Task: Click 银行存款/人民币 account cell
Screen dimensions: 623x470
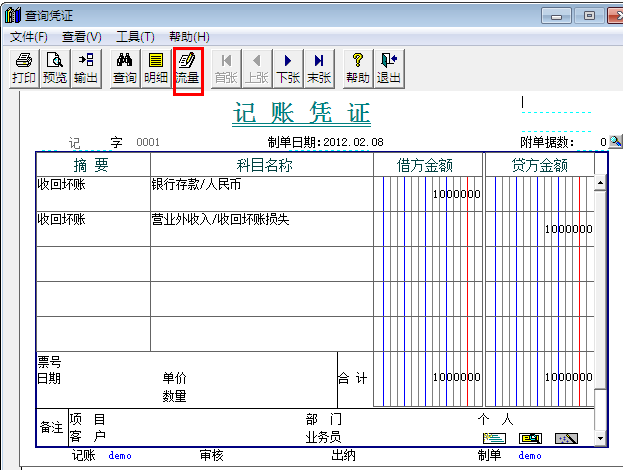Action: (x=262, y=194)
